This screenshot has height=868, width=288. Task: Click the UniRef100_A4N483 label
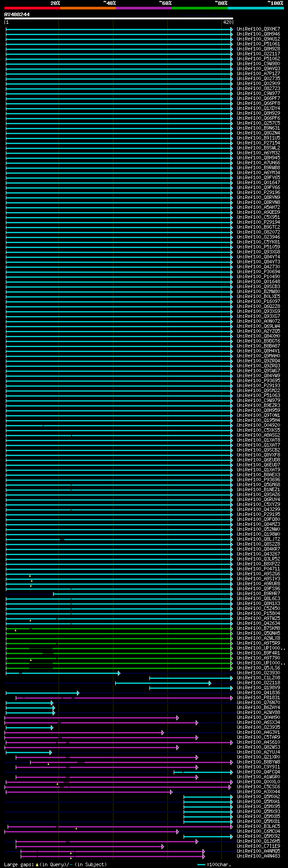[x=258, y=856]
